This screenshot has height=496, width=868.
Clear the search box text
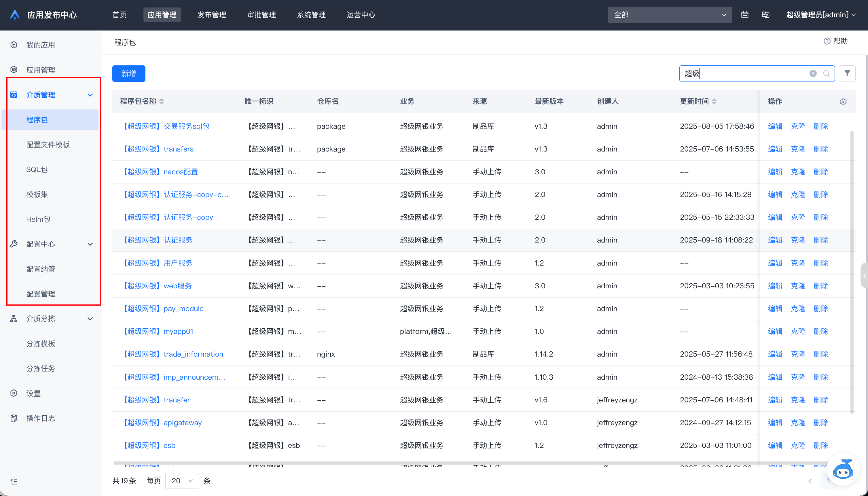[813, 73]
